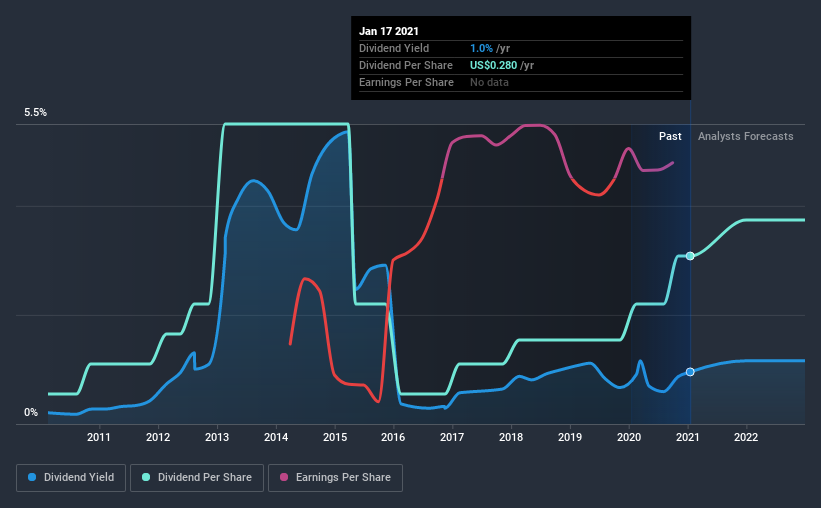This screenshot has height=508, width=821.
Task: Select the Dividend Yield data point marker
Action: point(690,372)
